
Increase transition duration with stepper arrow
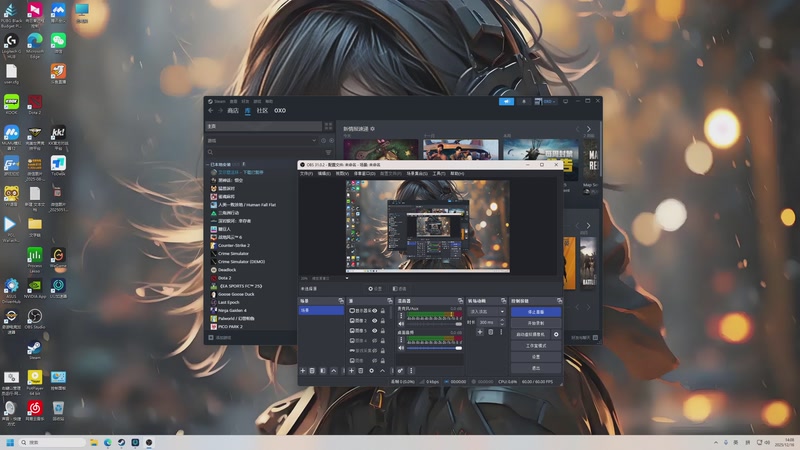502,320
